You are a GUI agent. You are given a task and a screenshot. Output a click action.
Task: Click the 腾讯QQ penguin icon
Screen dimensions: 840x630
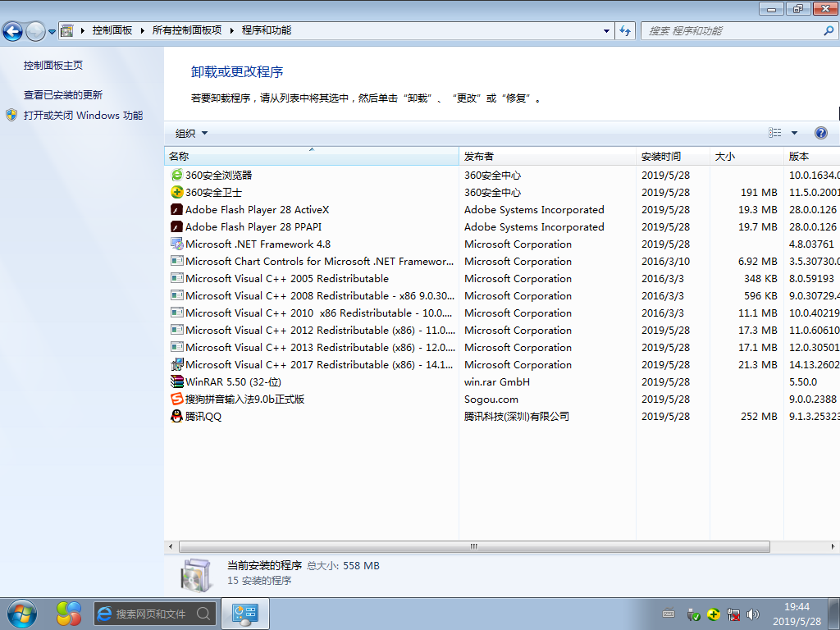(177, 416)
